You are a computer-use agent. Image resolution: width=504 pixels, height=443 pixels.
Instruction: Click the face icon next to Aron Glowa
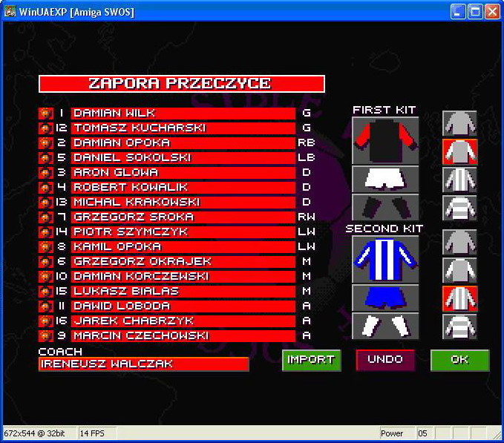(x=45, y=173)
